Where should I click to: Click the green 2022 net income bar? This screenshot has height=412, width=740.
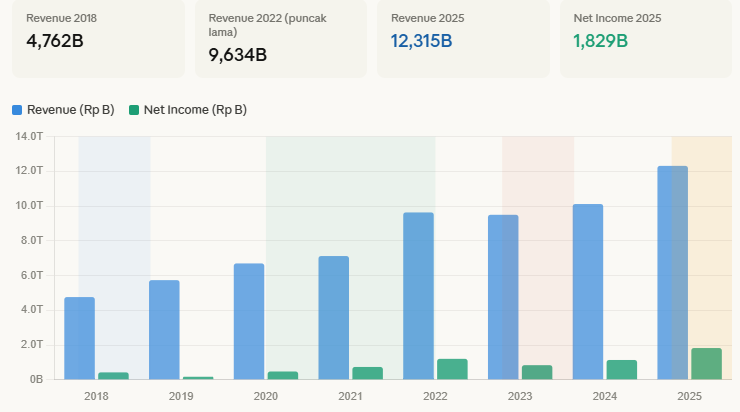452,369
